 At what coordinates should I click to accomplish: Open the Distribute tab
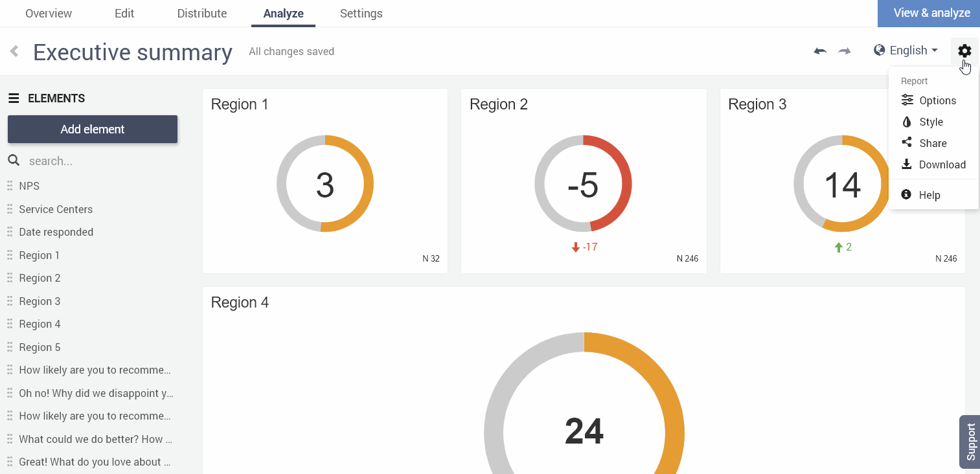[202, 14]
